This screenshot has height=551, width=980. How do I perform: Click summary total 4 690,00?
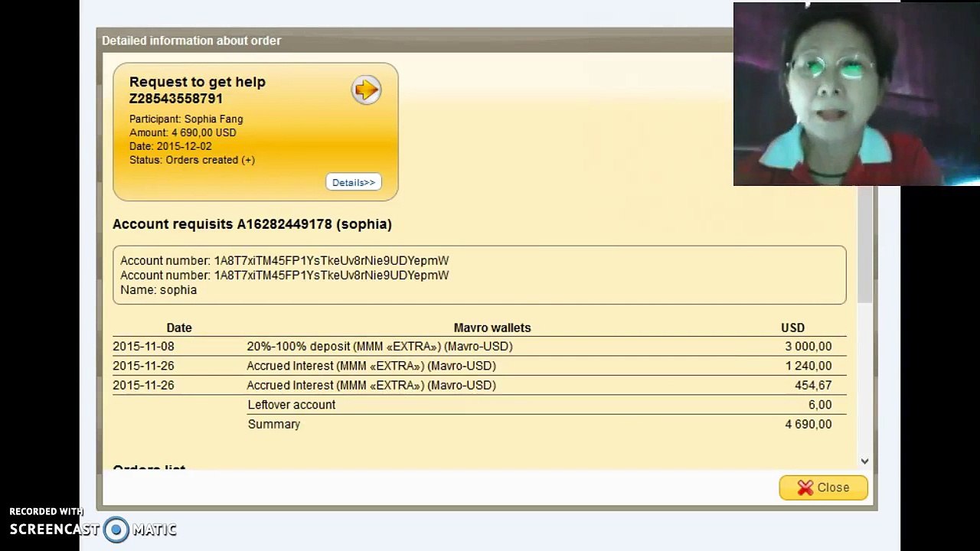tap(808, 424)
